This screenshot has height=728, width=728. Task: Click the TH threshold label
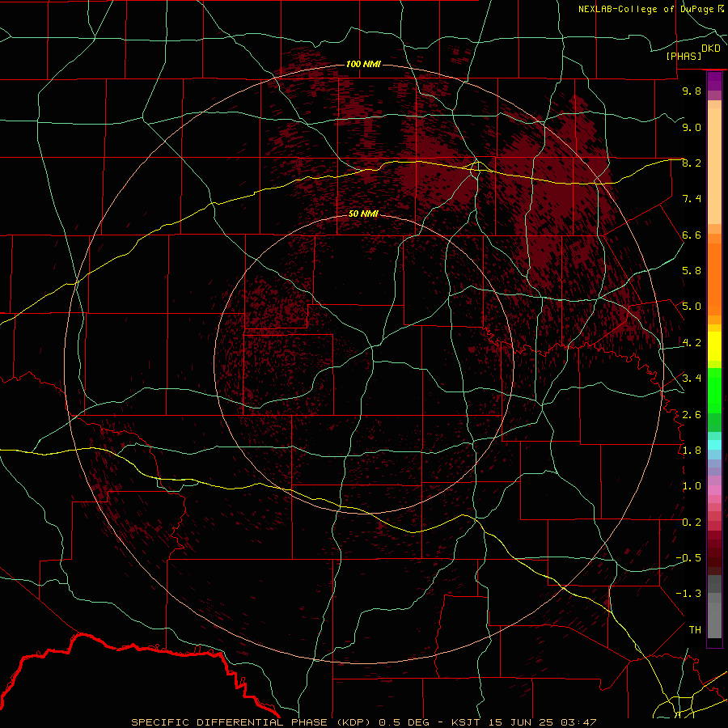pos(695,630)
